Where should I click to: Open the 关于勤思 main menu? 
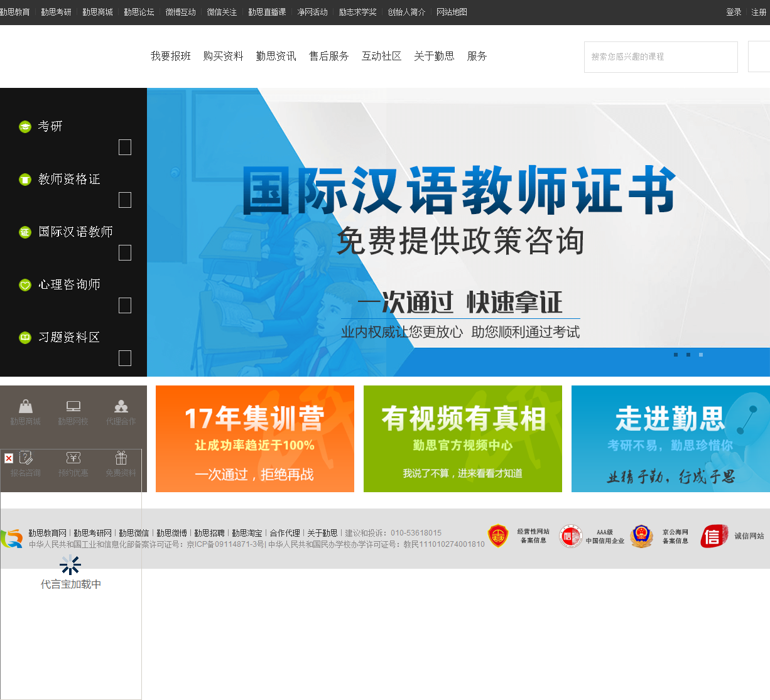point(435,57)
